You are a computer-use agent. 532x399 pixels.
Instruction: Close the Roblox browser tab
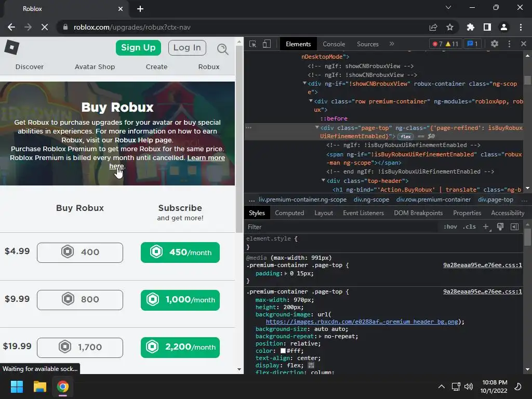point(121,9)
